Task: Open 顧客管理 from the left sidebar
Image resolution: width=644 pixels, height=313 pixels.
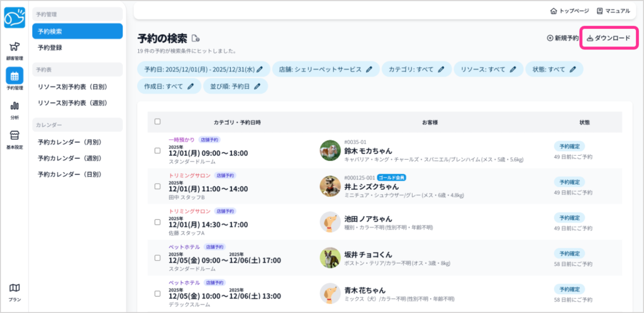Action: click(x=14, y=49)
